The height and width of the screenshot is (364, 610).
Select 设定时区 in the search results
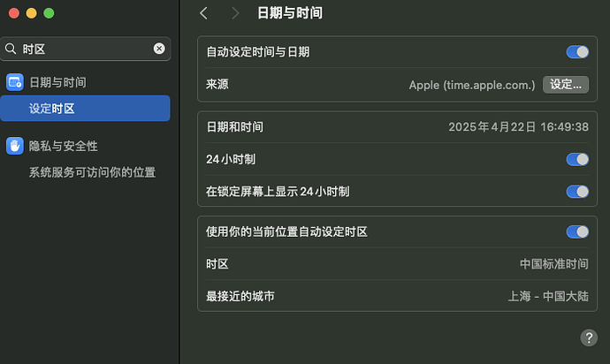(x=85, y=108)
